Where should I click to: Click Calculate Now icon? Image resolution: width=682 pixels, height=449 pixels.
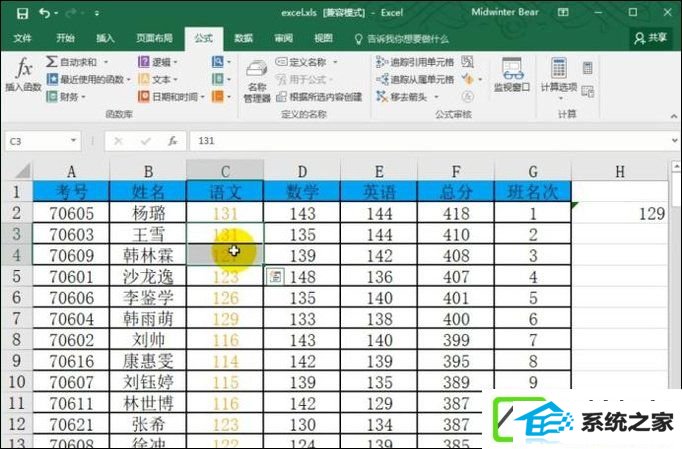(588, 67)
